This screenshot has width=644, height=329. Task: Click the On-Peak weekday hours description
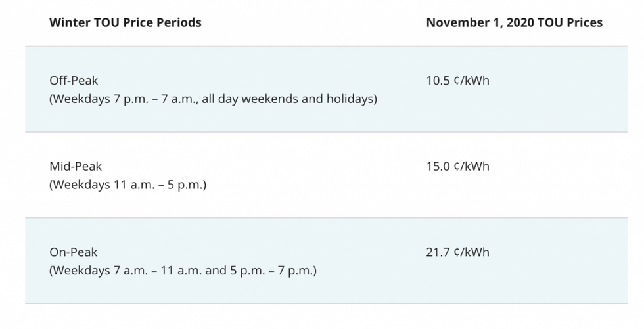point(183,271)
